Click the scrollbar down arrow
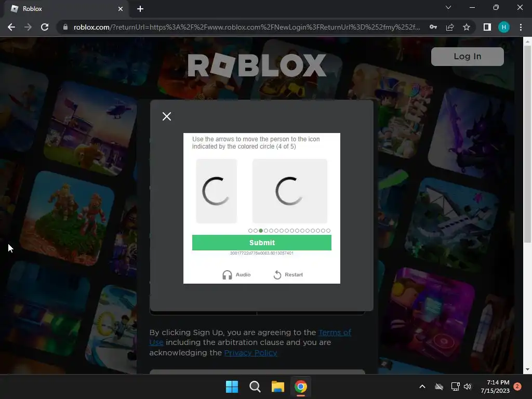 tap(527, 369)
